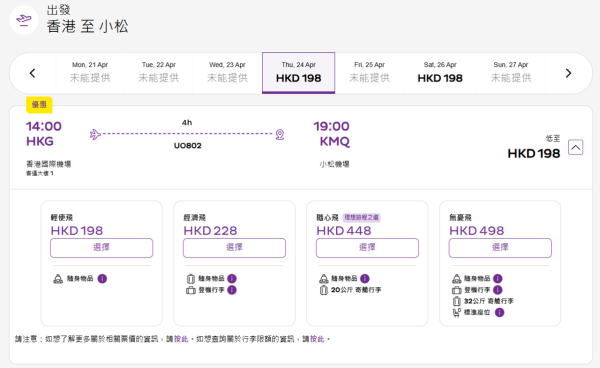Image resolution: width=600 pixels, height=368 pixels.
Task: Choose the 輕便飛 HKD 198 fare with 選擇
Action: click(x=101, y=248)
